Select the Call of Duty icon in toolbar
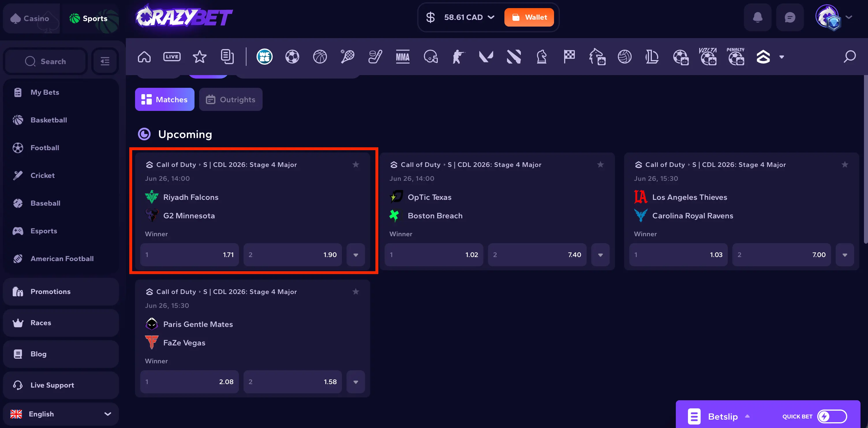The image size is (868, 428). tap(763, 57)
